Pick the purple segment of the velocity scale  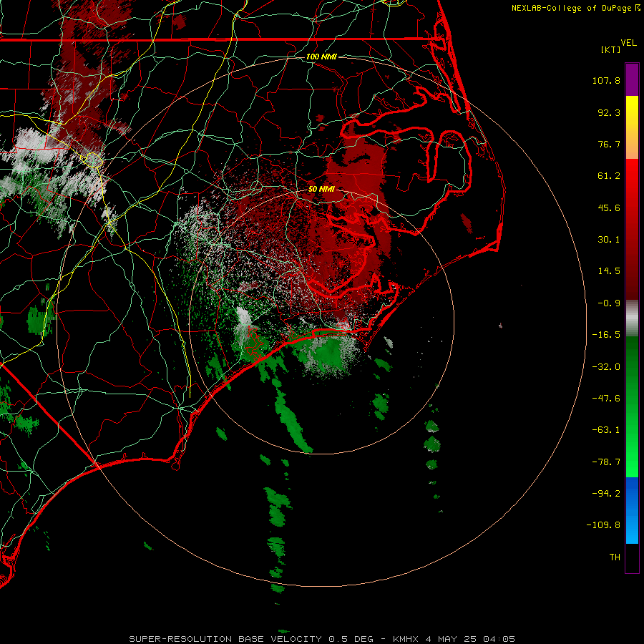(x=632, y=79)
